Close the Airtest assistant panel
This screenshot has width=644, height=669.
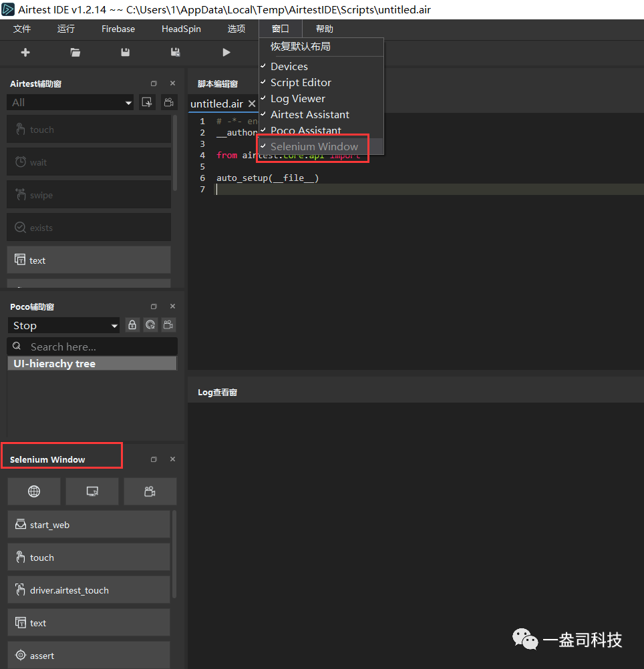click(172, 83)
